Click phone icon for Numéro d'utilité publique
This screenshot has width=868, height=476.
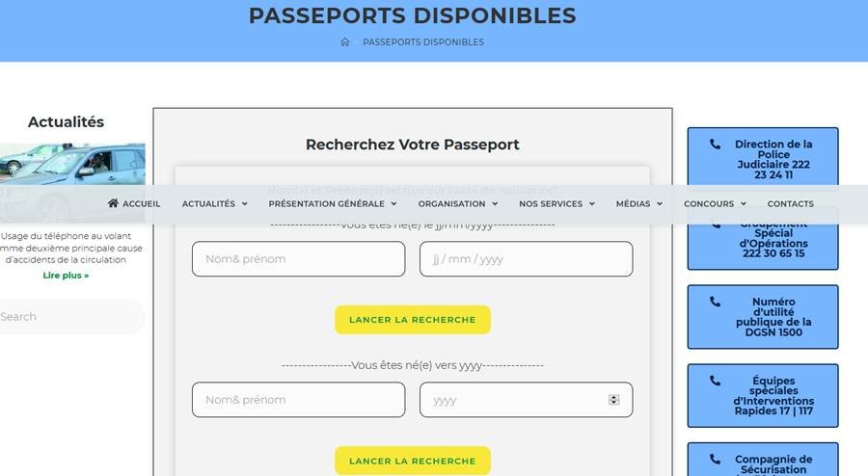click(715, 302)
